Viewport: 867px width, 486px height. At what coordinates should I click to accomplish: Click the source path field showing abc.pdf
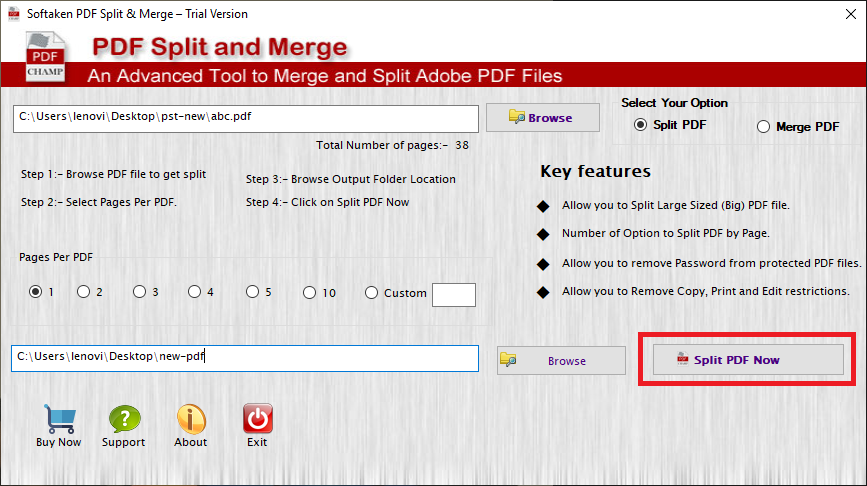tap(246, 119)
